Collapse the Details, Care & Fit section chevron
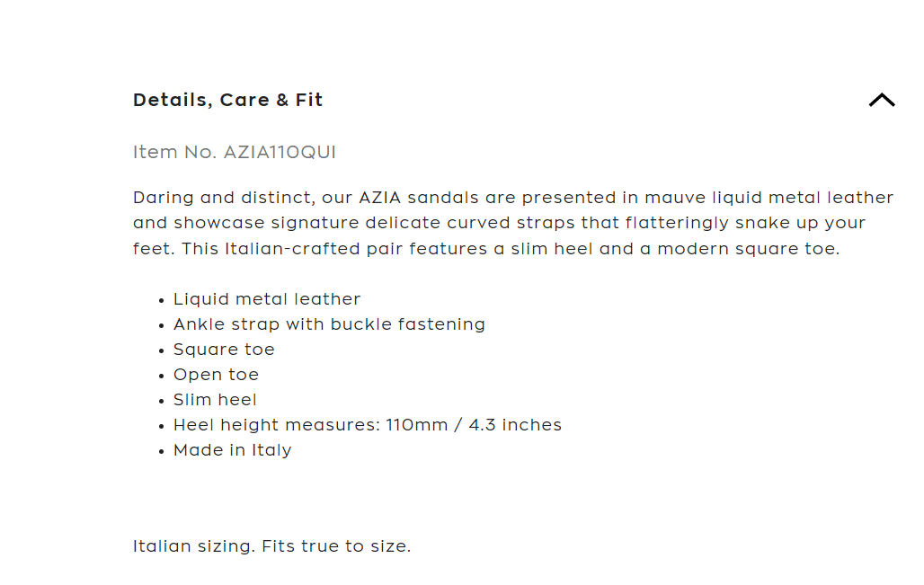This screenshot has height=585, width=924. (881, 101)
